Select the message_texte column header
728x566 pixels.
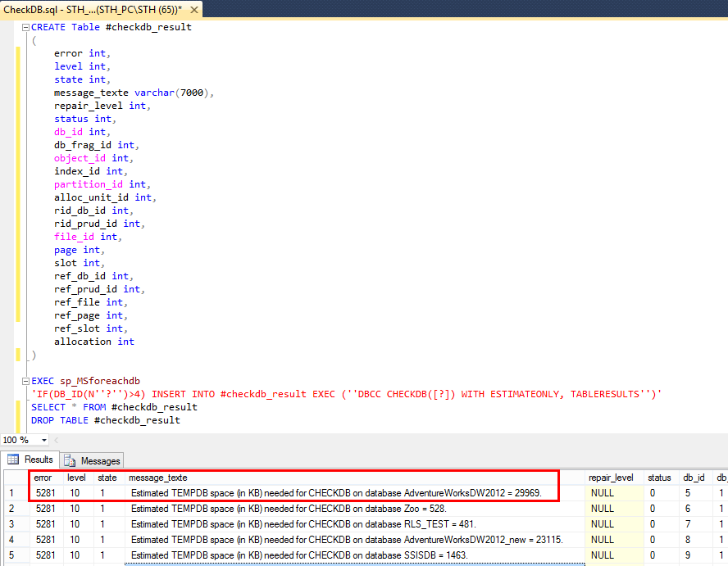(x=157, y=478)
